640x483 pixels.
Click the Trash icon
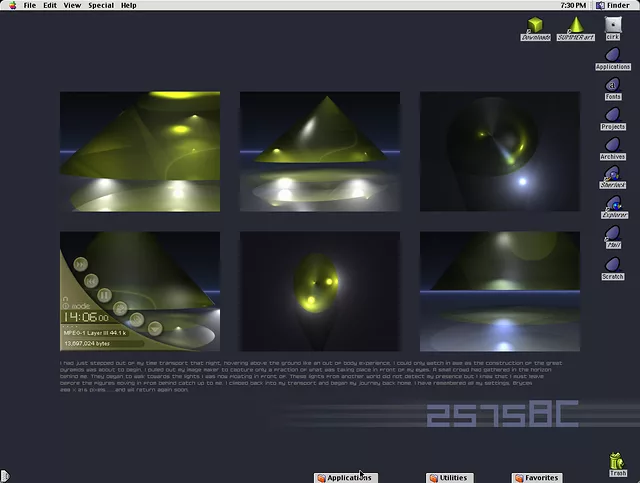coord(617,461)
